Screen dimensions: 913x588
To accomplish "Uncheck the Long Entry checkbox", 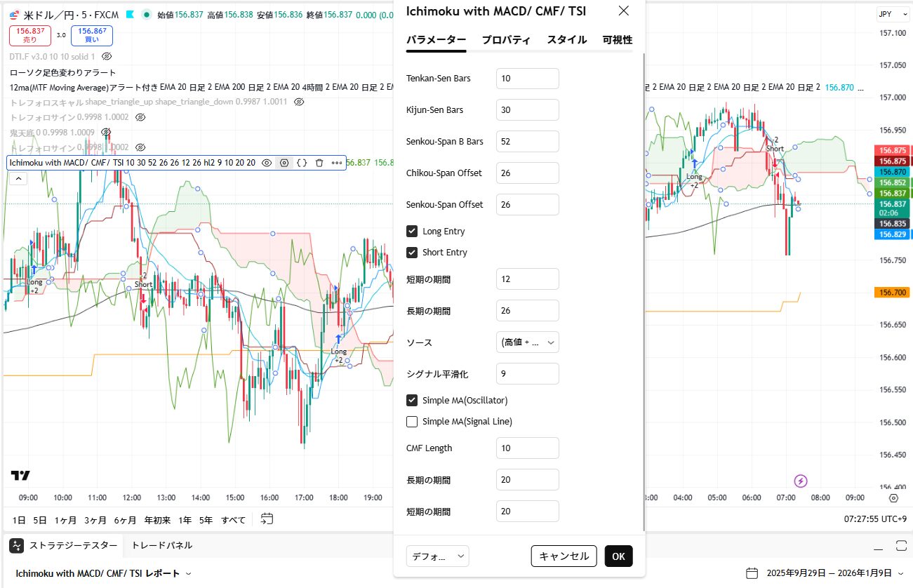I will pyautogui.click(x=413, y=231).
